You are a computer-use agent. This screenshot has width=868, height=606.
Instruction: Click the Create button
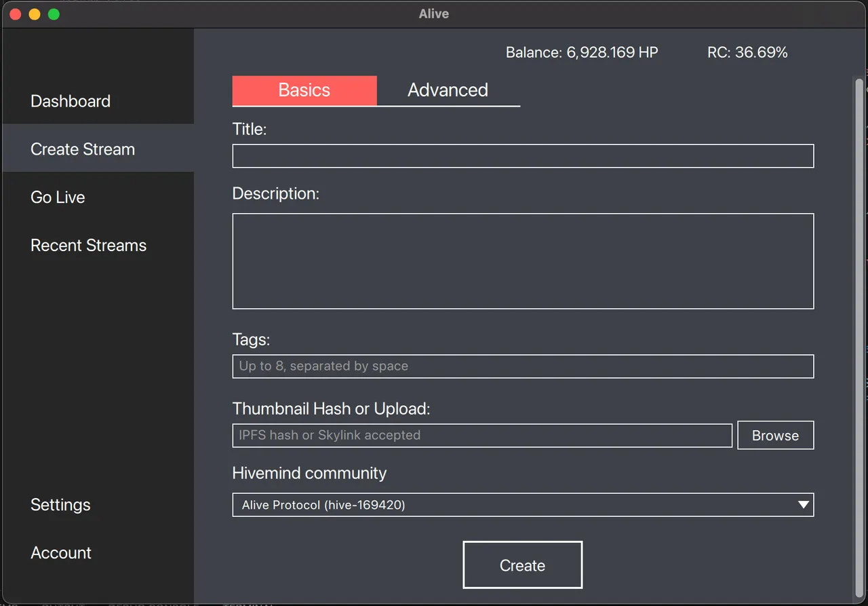523,565
